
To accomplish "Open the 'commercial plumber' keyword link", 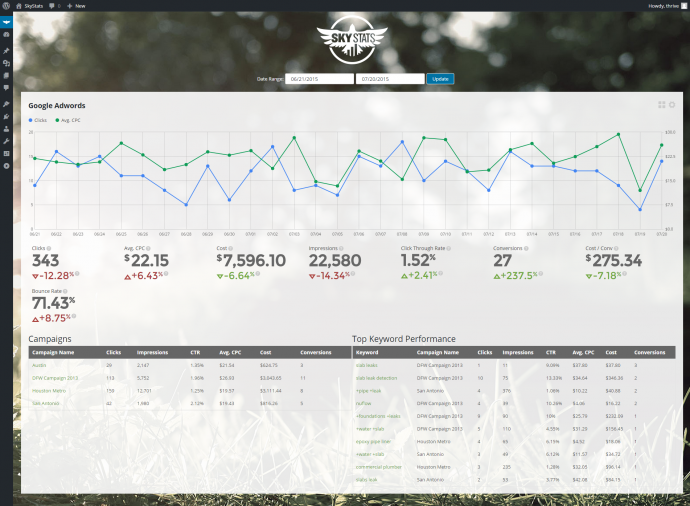I will pos(378,467).
